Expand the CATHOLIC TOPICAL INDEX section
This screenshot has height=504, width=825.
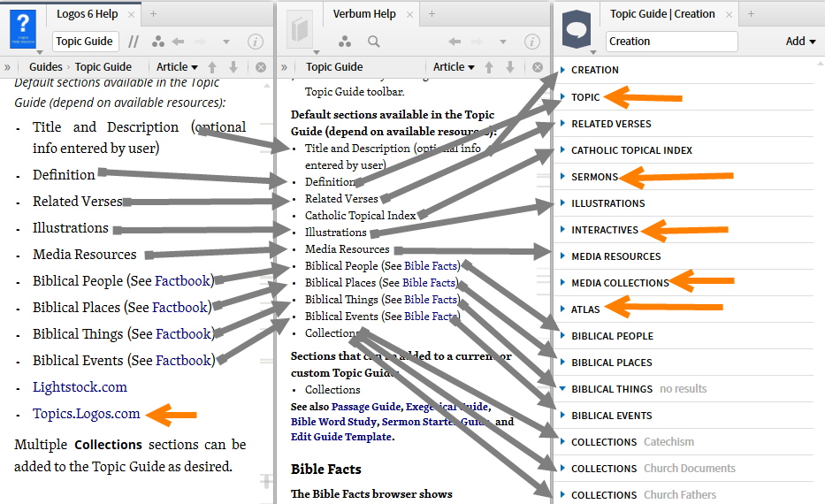[562, 150]
